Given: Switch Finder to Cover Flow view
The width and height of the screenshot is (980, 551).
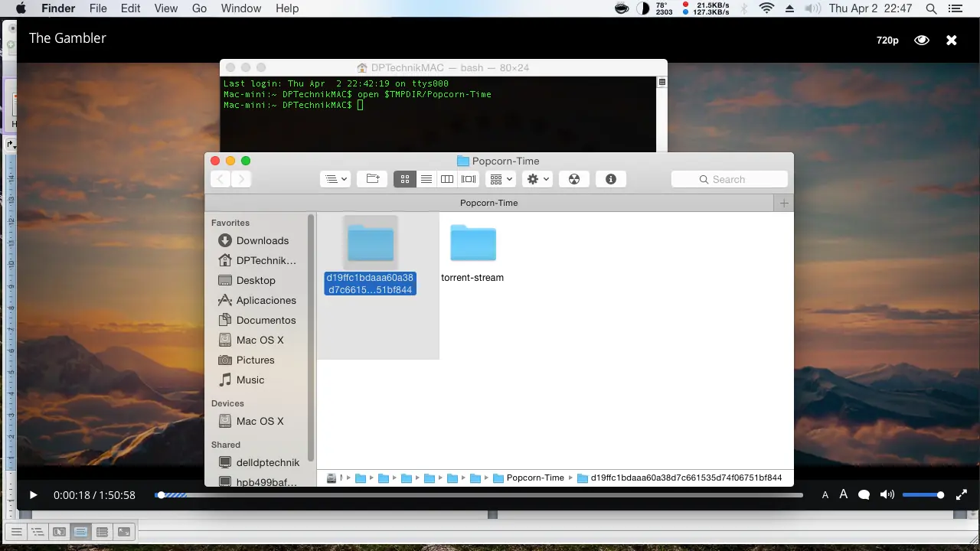Looking at the screenshot, I should [469, 179].
